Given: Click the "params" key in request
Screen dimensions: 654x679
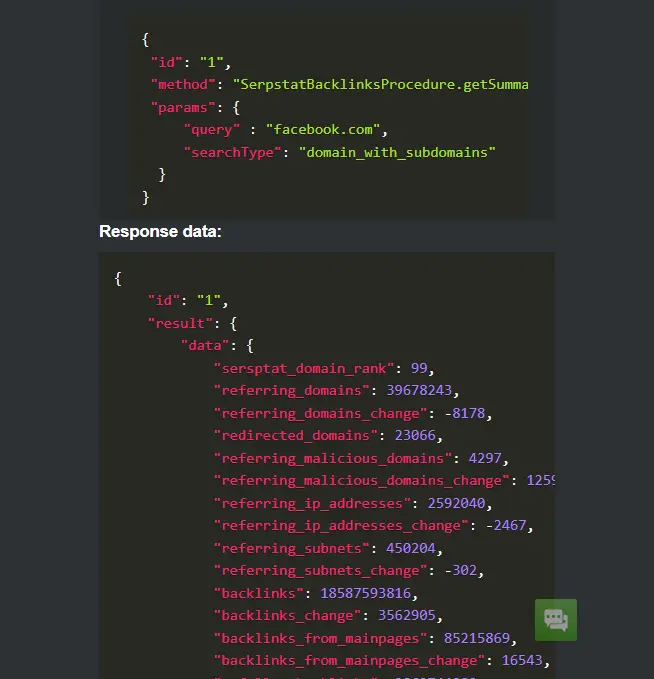Looking at the screenshot, I should coord(183,107).
